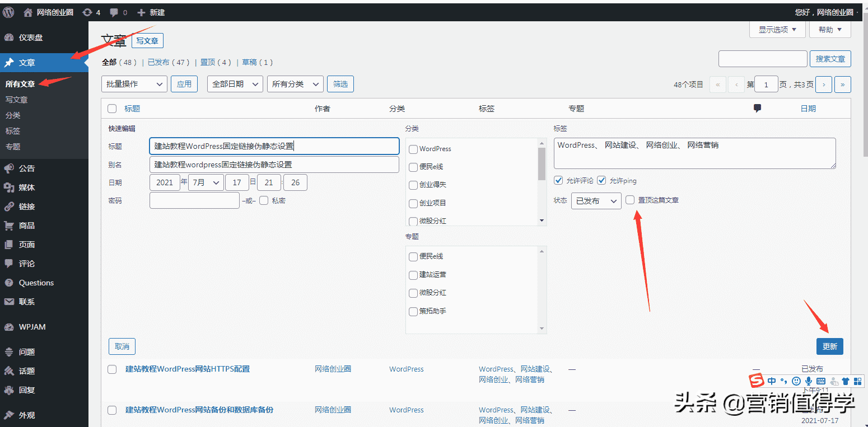This screenshot has height=427, width=868.
Task: Toggle the select-all checkbox in table header
Action: (112, 109)
